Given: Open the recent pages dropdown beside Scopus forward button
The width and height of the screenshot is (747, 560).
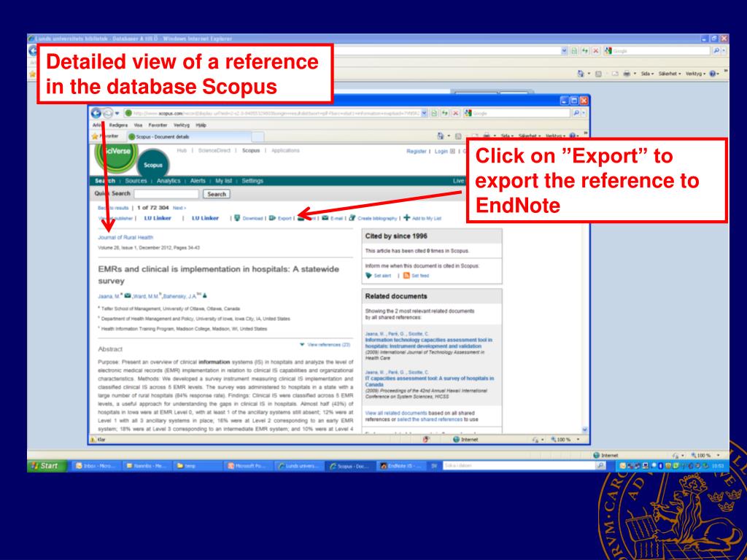Looking at the screenshot, I should click(x=117, y=113).
